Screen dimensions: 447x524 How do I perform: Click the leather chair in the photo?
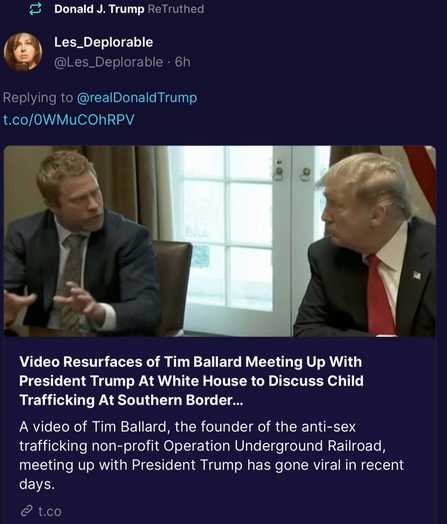click(172, 287)
